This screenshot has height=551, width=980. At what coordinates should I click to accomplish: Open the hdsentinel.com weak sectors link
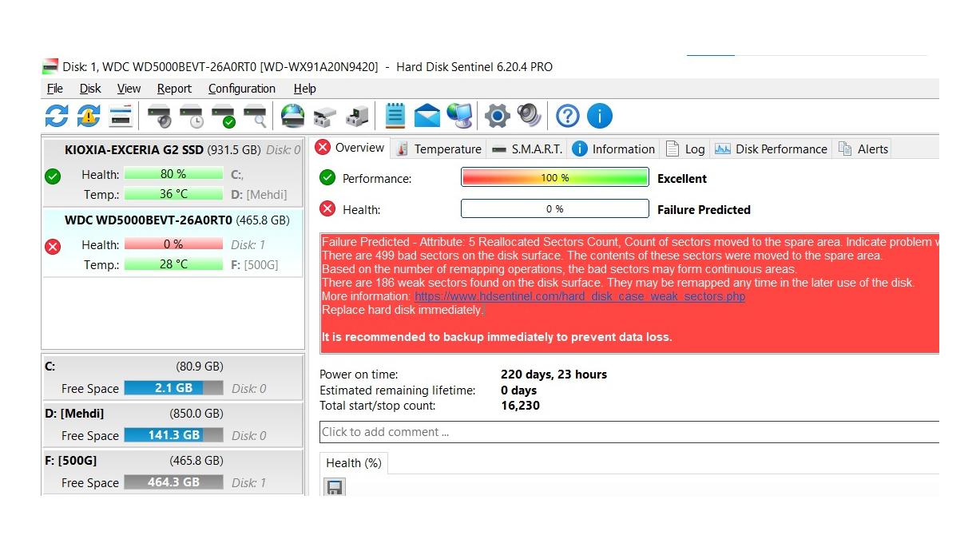point(579,296)
